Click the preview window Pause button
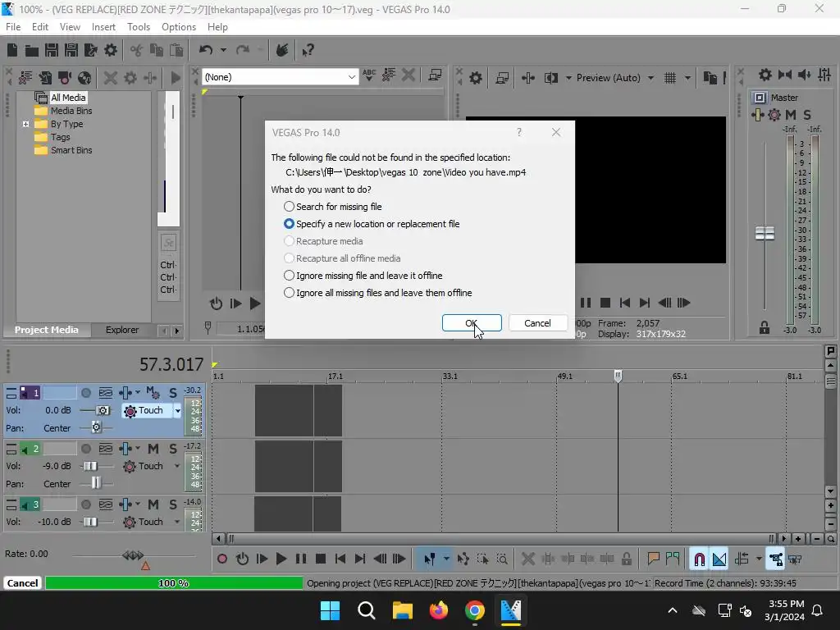Image resolution: width=840 pixels, height=630 pixels. coord(586,303)
